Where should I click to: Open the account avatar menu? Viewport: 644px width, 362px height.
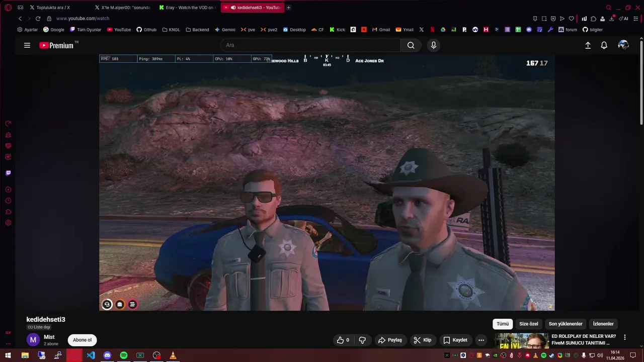(x=623, y=45)
